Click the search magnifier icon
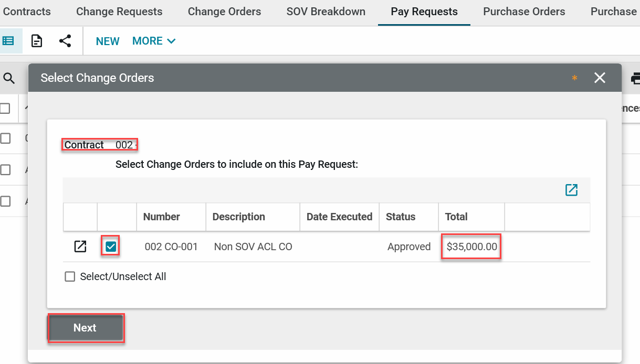Image resolution: width=640 pixels, height=364 pixels. 9,78
